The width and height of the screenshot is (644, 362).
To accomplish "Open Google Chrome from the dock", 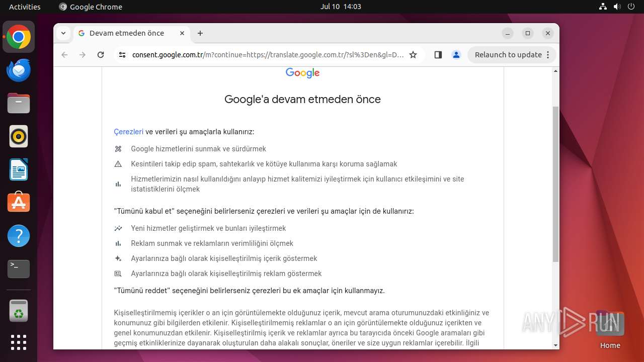I will [19, 37].
